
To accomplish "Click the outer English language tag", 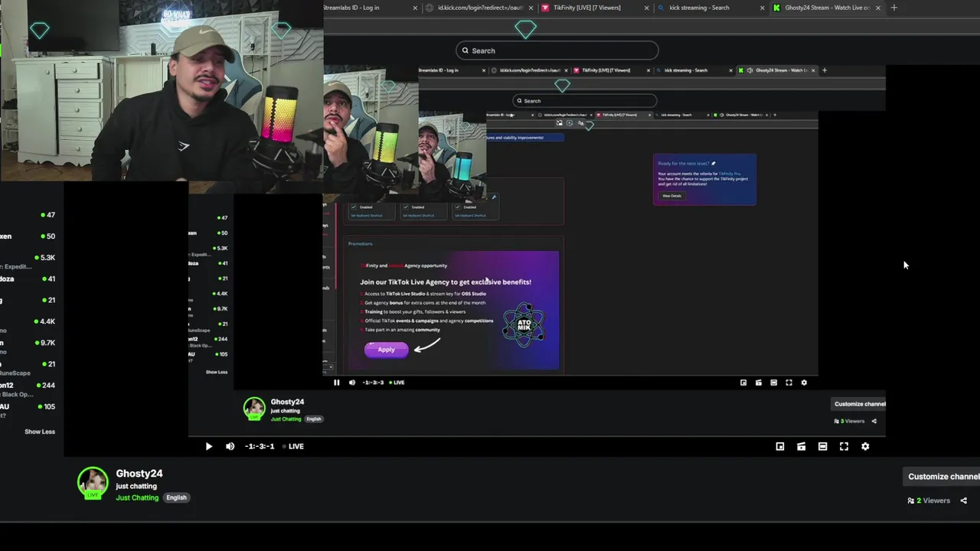I will pos(176,497).
